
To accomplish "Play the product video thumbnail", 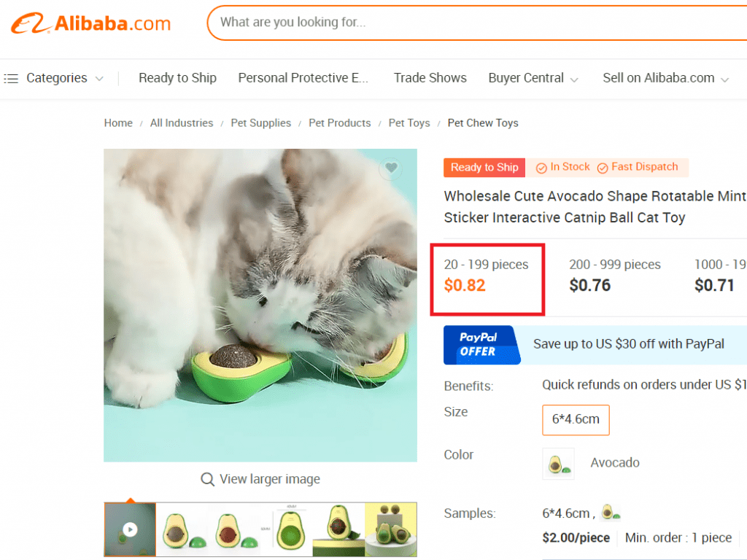I will point(130,529).
